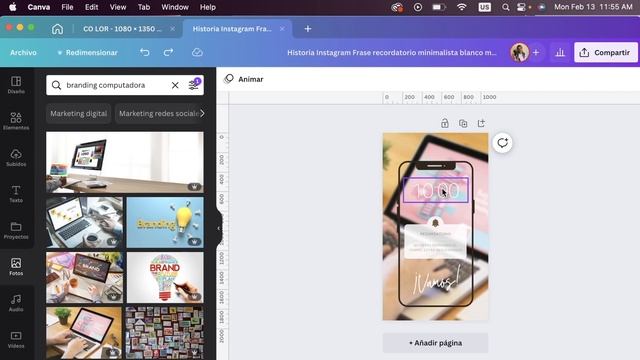Select colorful stickers collage photo
This screenshot has width=640, height=360.
pyautogui.click(x=164, y=333)
